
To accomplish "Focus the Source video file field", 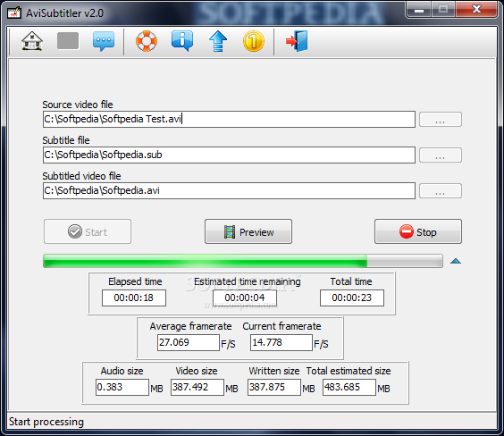I will [x=229, y=120].
